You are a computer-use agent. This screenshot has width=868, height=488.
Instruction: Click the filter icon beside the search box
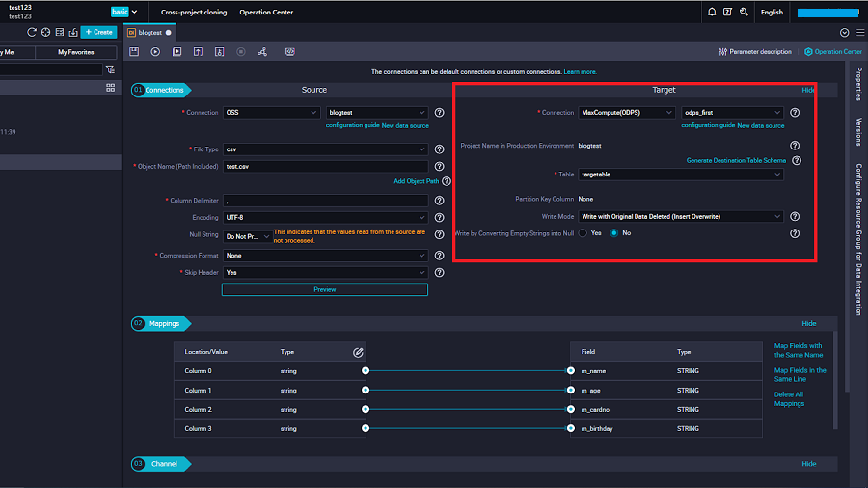pos(110,69)
